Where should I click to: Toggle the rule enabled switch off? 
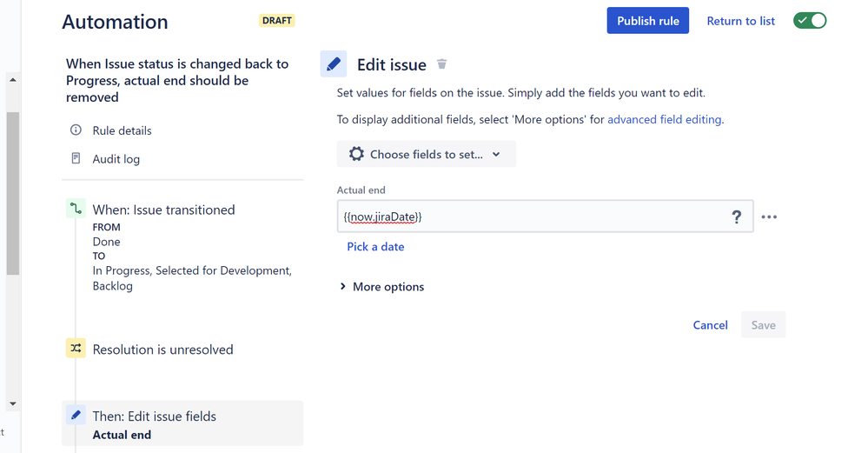(809, 21)
